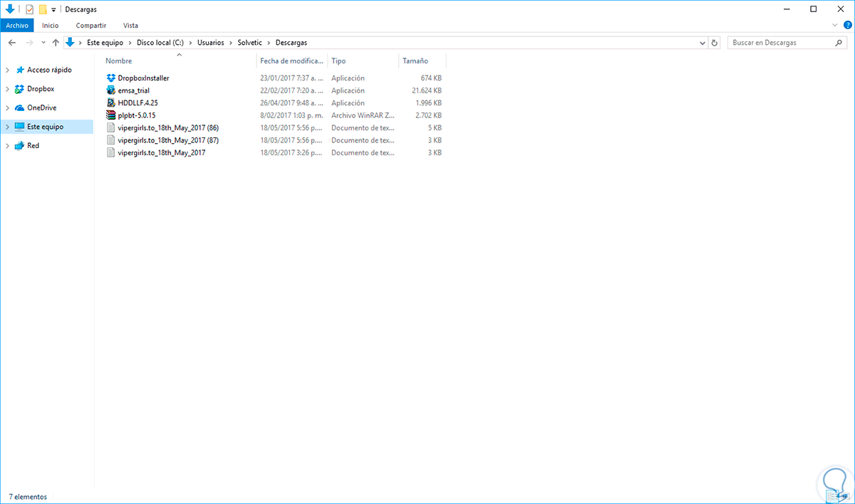Select Acceso rápido in the navigation pane
Viewport: 855px width, 504px height.
coord(49,70)
